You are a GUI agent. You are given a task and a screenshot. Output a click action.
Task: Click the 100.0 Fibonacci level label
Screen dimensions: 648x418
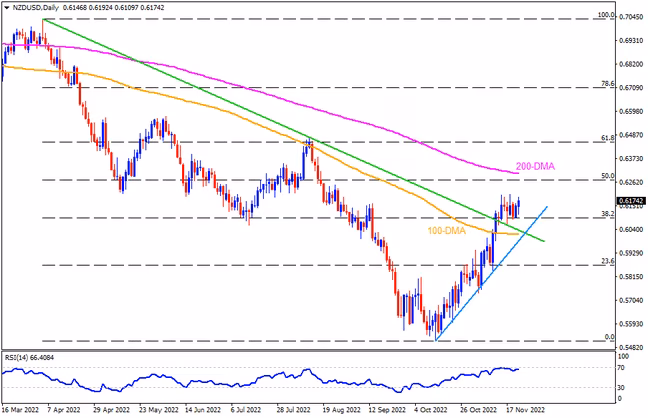click(x=606, y=15)
